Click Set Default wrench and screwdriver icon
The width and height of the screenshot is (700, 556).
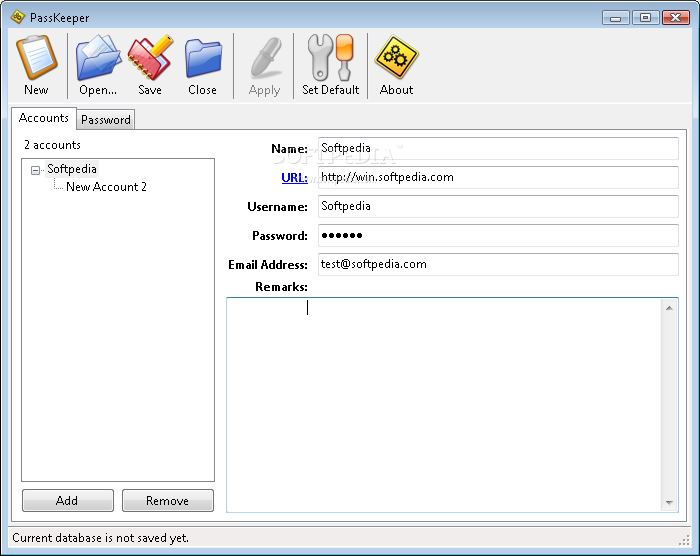tap(331, 58)
